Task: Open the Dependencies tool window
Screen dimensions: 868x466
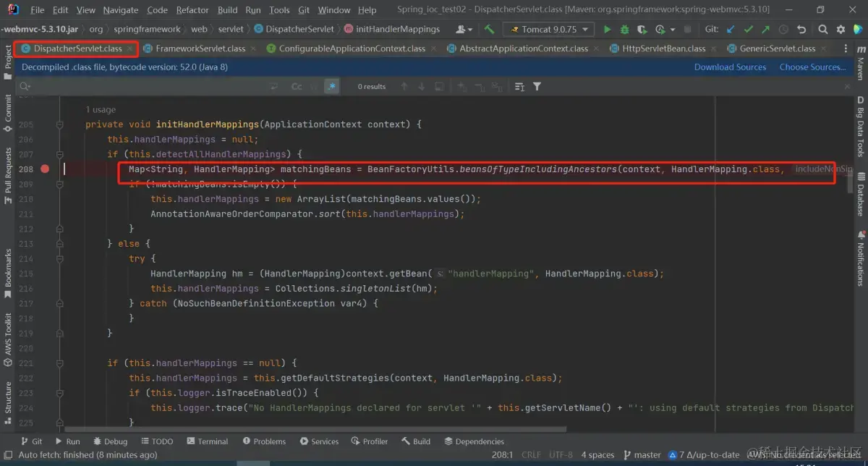Action: pyautogui.click(x=474, y=441)
